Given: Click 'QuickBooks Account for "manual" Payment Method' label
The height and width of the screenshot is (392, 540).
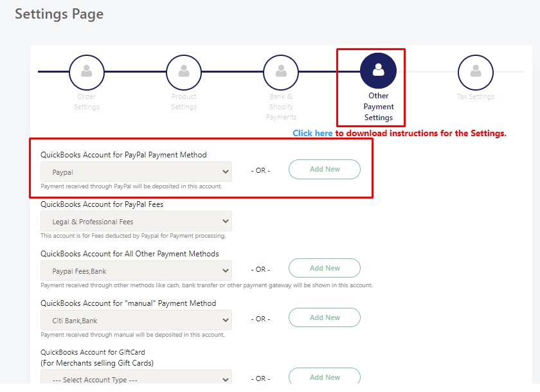Looking at the screenshot, I should tap(129, 303).
